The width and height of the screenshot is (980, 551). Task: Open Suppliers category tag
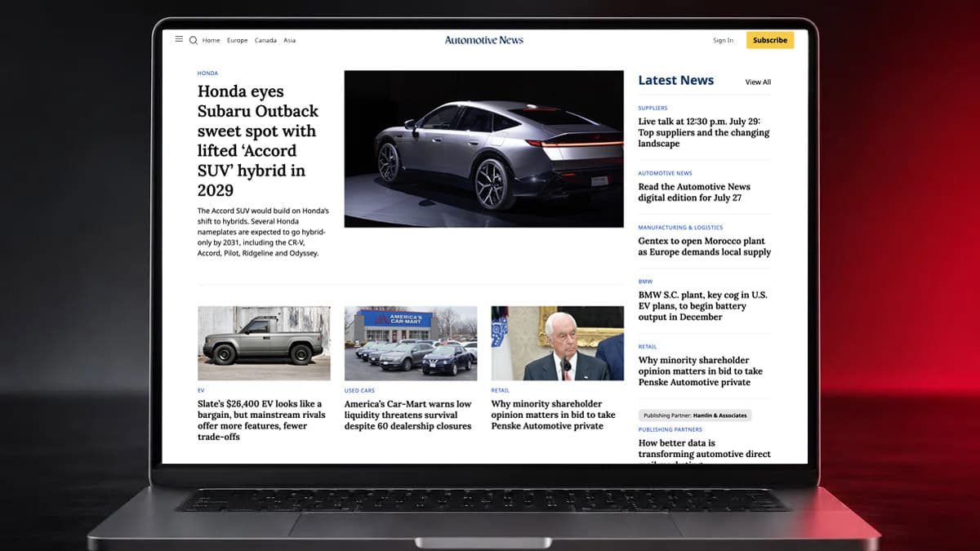coord(653,108)
